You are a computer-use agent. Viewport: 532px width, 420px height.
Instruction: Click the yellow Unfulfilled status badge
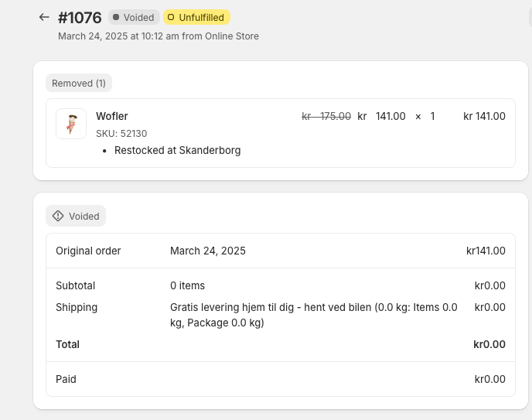(196, 17)
